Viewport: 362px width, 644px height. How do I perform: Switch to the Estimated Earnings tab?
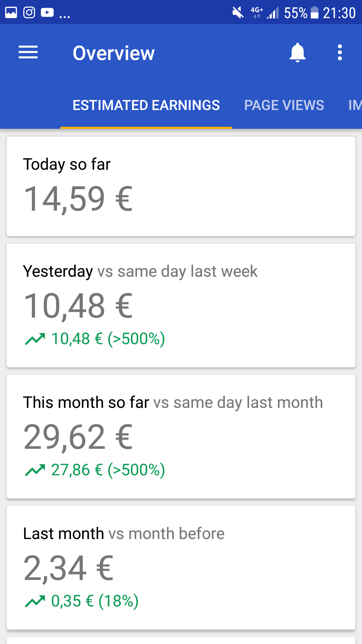click(146, 105)
